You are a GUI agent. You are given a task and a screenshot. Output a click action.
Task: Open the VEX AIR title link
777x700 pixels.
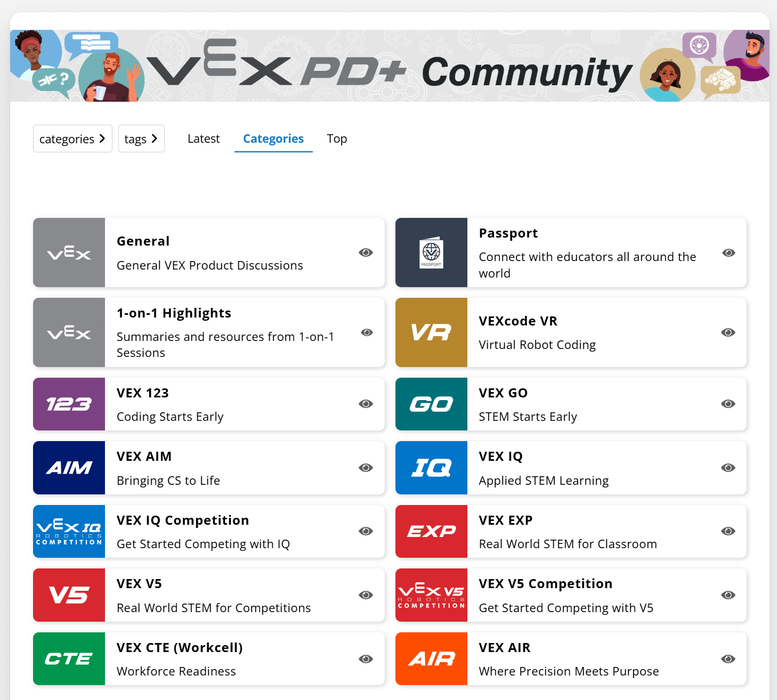[x=505, y=648]
